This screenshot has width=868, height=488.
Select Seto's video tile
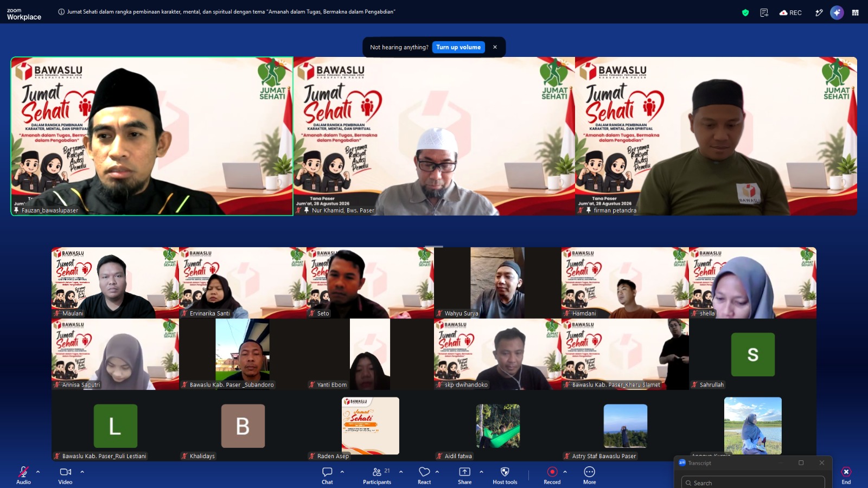point(370,282)
